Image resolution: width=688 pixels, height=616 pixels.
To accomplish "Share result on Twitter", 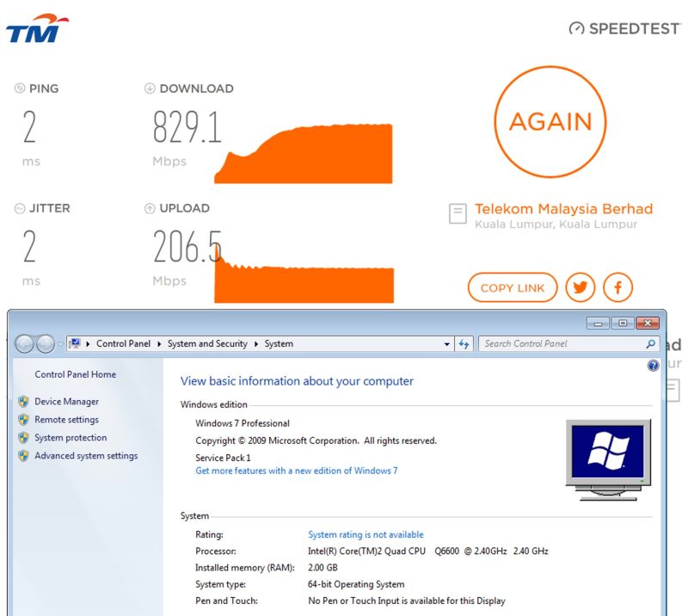I will 580,287.
